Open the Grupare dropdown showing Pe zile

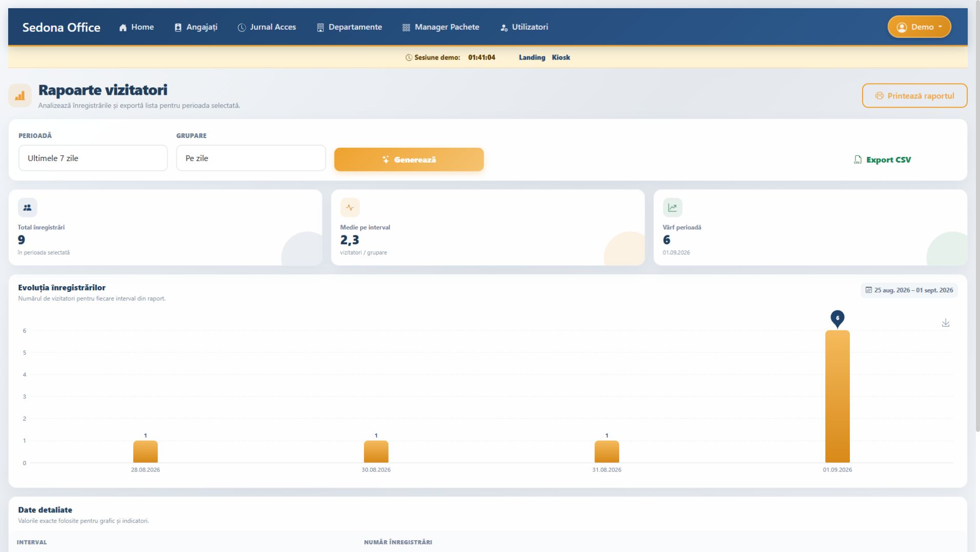pyautogui.click(x=251, y=158)
